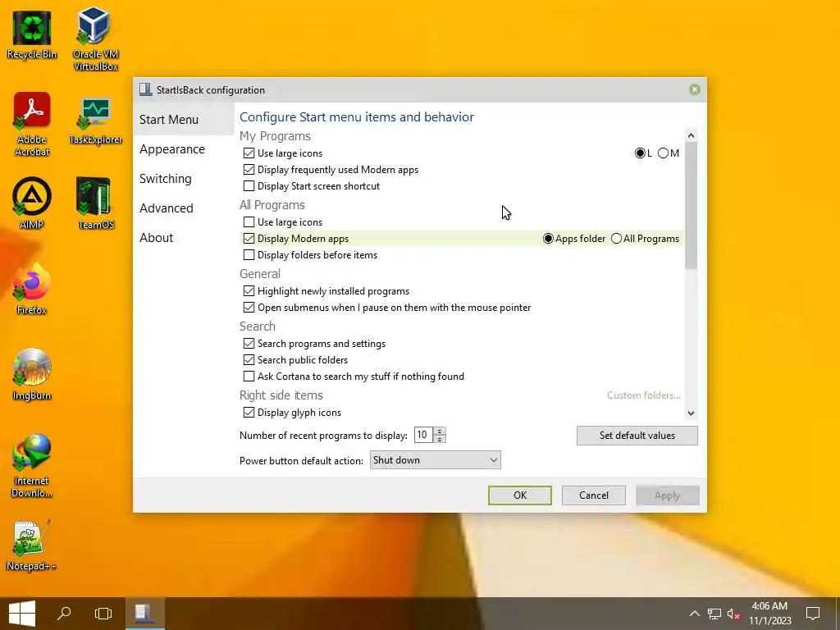Click the Cancel button
This screenshot has height=630, width=840.
tap(594, 495)
